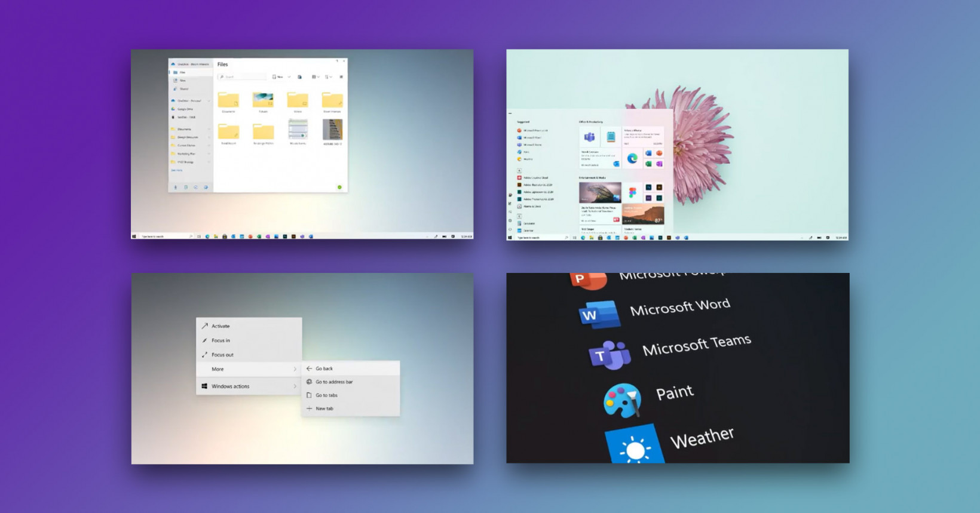
Task: Open the Videos folder tile in Files window
Action: point(298,102)
